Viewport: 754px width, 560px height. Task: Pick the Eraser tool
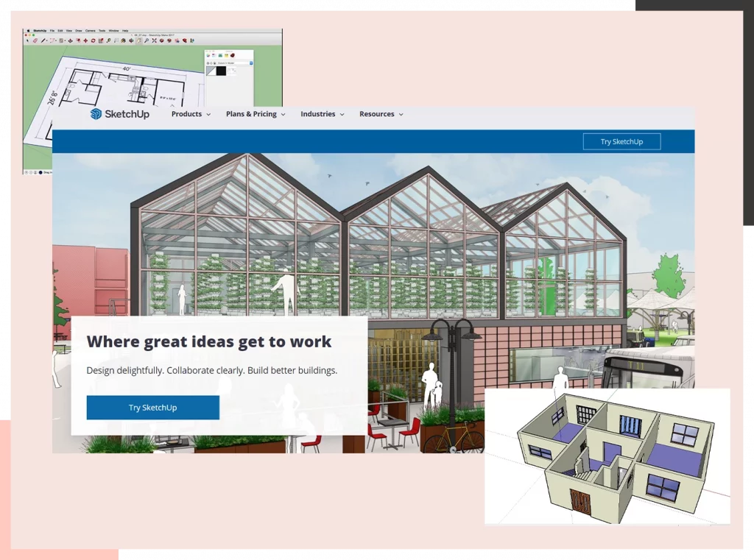click(x=35, y=40)
